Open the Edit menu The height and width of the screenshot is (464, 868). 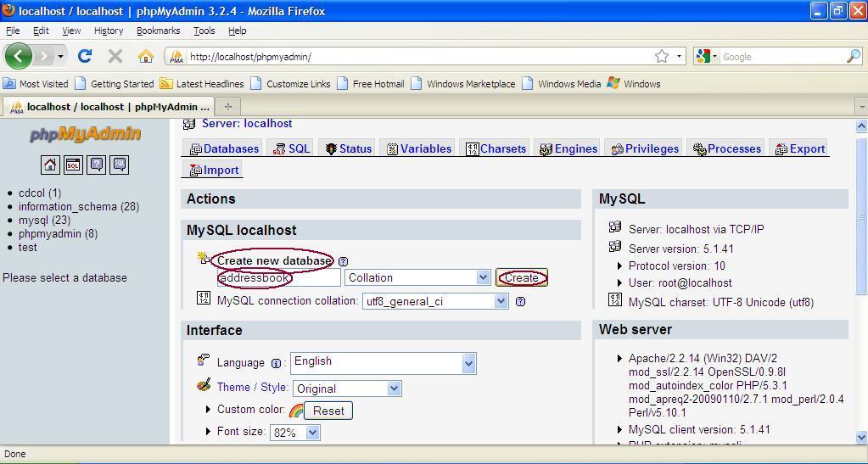41,31
